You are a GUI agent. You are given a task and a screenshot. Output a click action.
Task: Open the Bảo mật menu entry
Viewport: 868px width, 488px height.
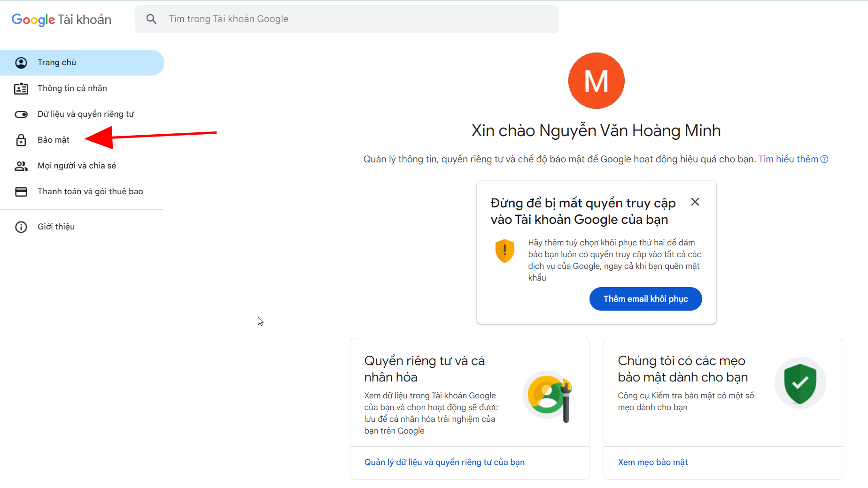[x=53, y=140]
